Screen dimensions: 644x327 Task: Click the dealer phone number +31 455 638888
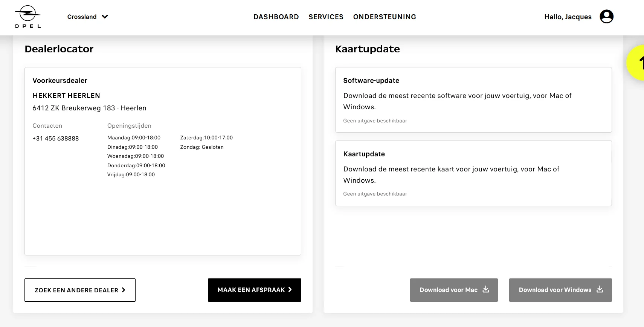[x=56, y=139]
